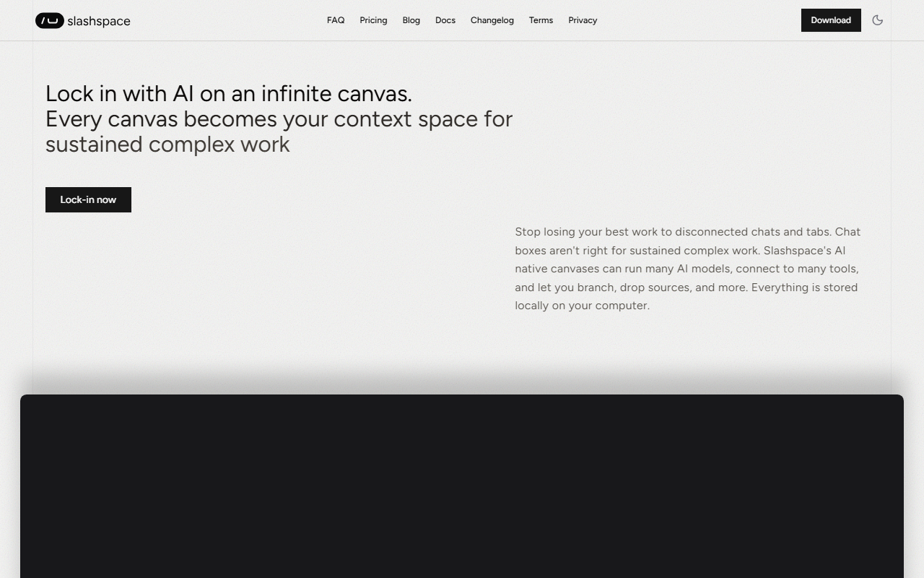This screenshot has height=578, width=924.
Task: Click the dark app preview panel
Action: (x=462, y=486)
